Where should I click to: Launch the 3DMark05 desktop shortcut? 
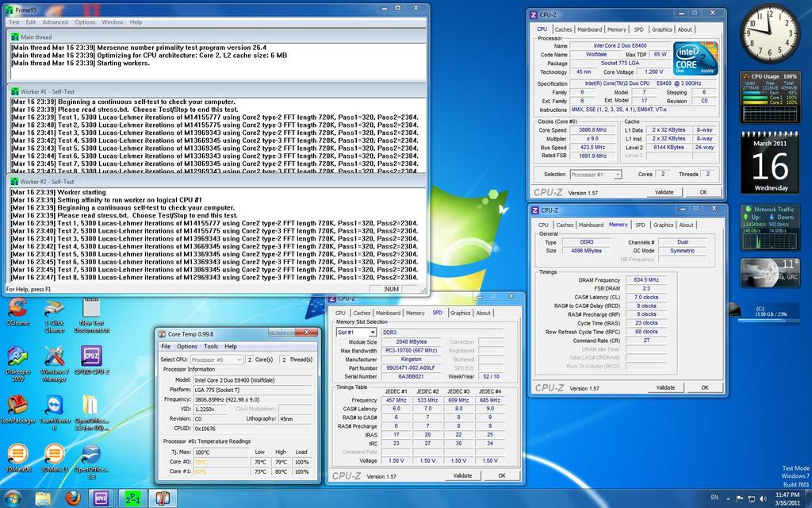(18, 458)
